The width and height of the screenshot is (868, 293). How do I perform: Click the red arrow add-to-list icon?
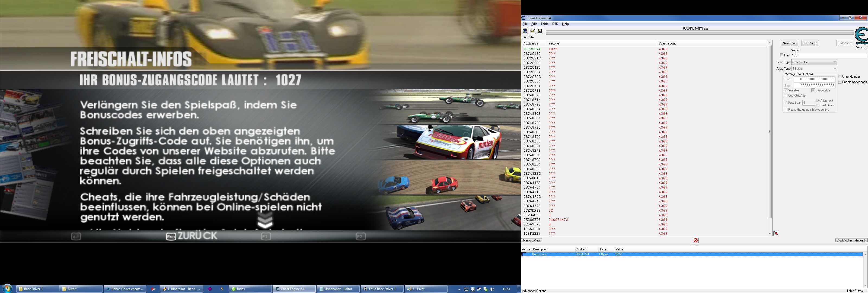click(x=776, y=233)
